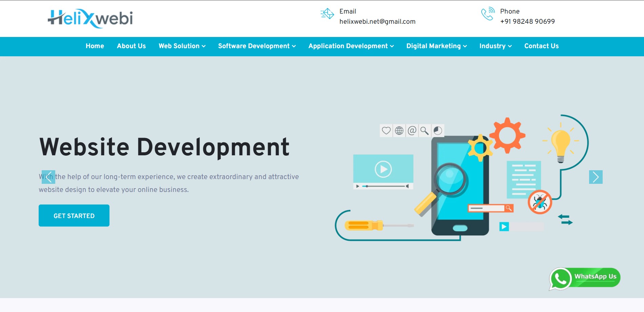The image size is (644, 312).
Task: Open the Software Development dropdown menu
Action: [x=257, y=46]
